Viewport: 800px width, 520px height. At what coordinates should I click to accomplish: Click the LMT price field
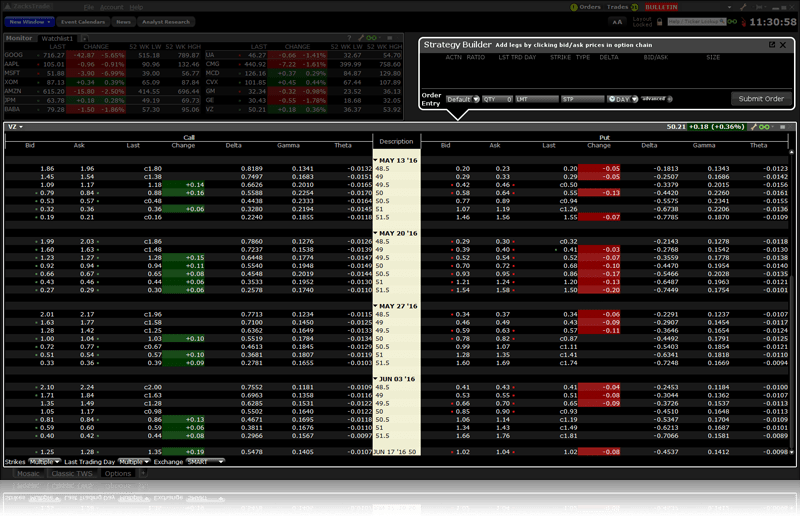tap(537, 99)
